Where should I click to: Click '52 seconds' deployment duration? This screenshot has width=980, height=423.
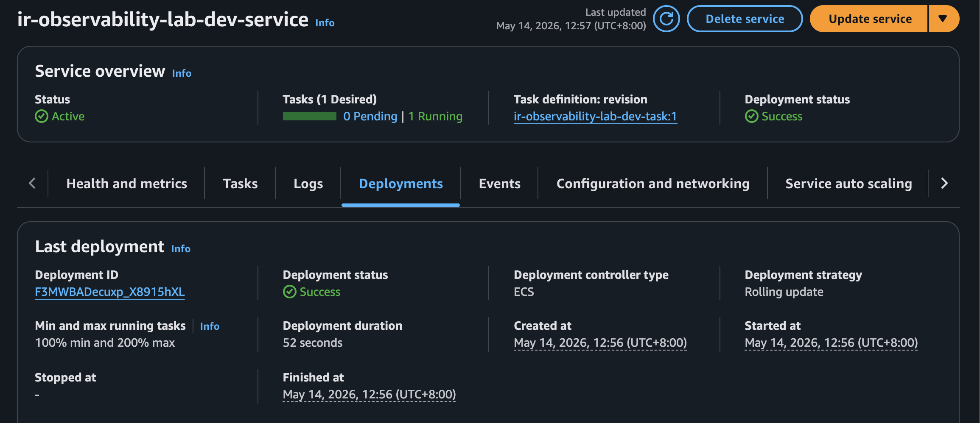pyautogui.click(x=312, y=343)
